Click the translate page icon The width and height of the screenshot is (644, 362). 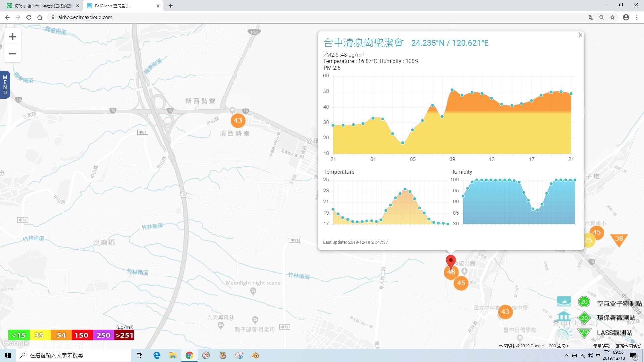click(x=591, y=17)
